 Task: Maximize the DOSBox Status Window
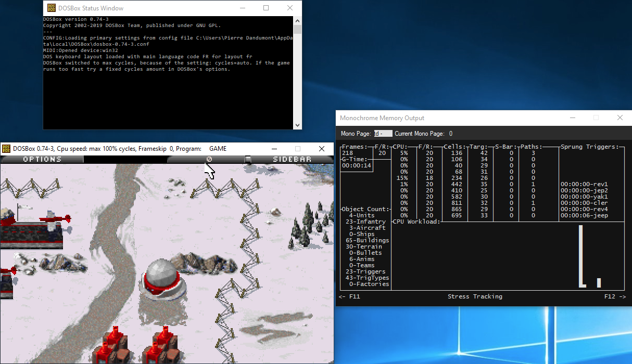click(x=266, y=8)
